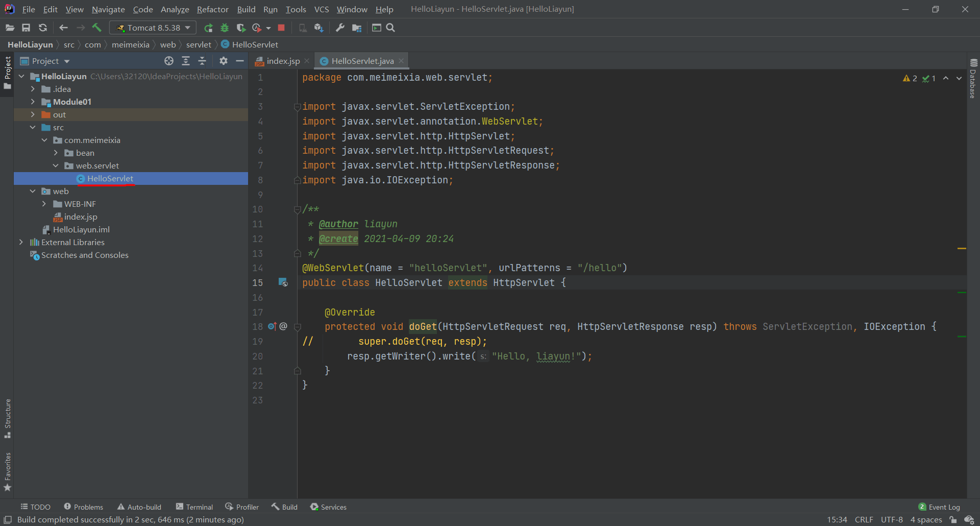
Task: Fold the doGet method at line 18
Action: [x=298, y=327]
